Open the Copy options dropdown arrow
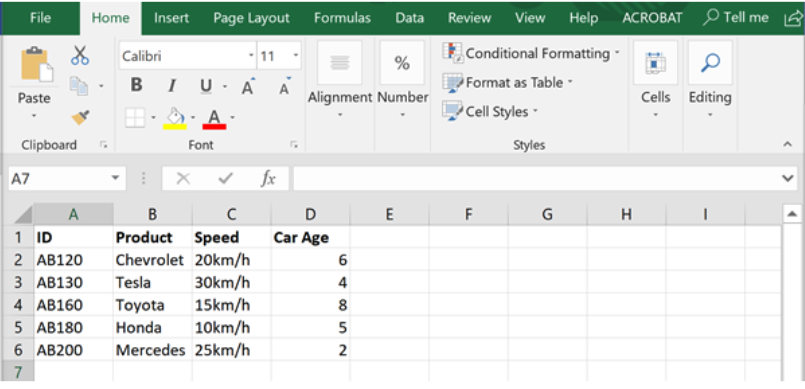Image resolution: width=805 pixels, height=389 pixels. point(101,86)
